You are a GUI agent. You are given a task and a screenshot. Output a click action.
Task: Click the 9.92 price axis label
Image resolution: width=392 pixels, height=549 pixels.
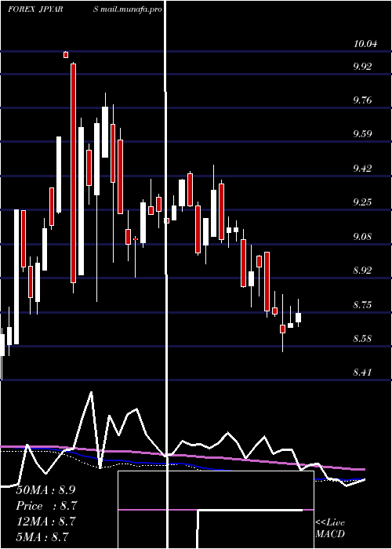click(x=362, y=67)
